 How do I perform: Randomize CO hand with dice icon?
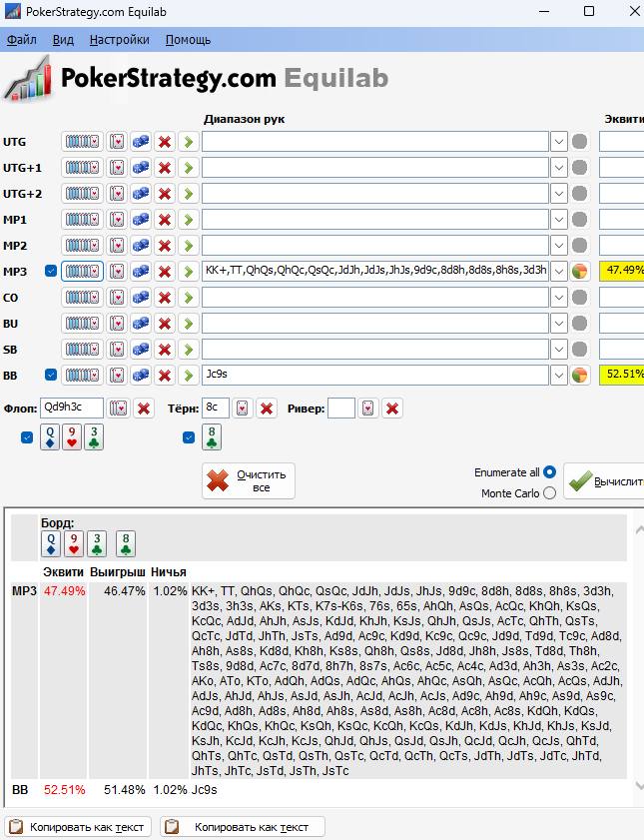pyautogui.click(x=141, y=298)
